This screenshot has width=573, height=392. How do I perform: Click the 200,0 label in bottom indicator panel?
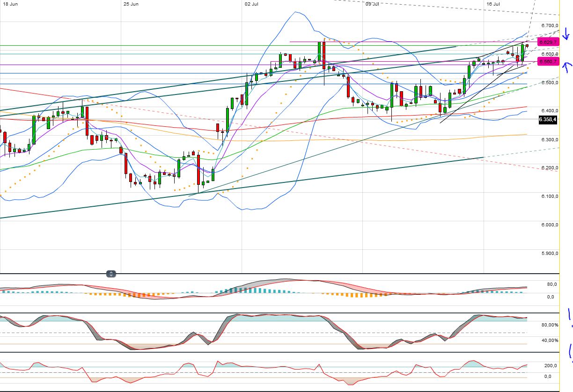click(550, 366)
